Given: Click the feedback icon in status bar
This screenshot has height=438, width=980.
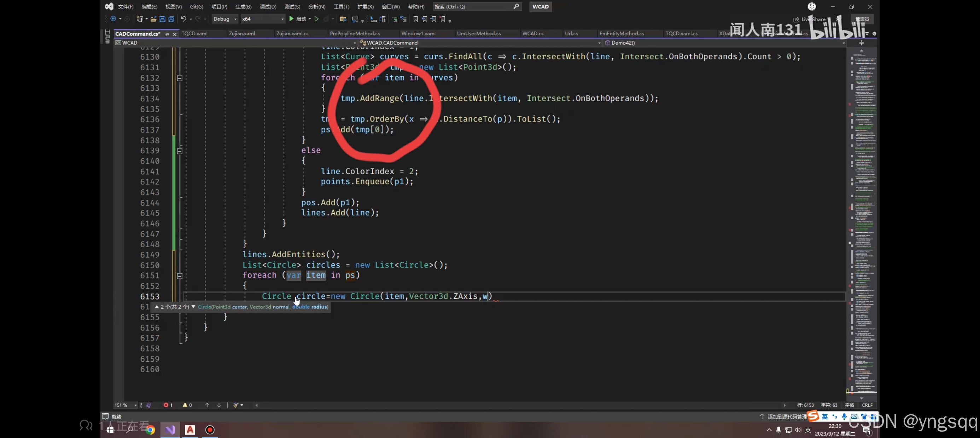Looking at the screenshot, I should click(105, 416).
